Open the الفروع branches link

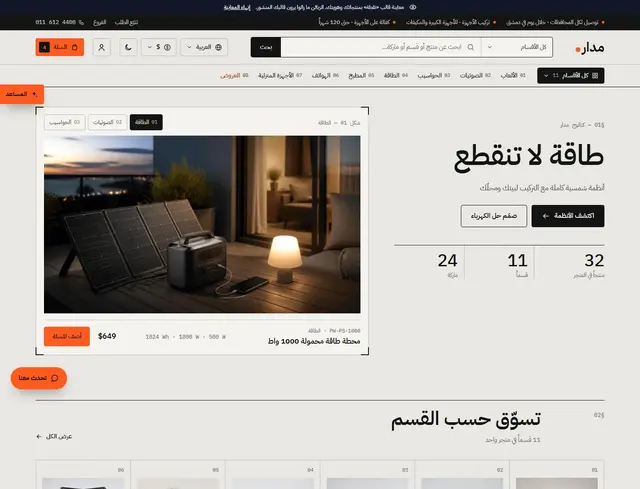pyautogui.click(x=100, y=22)
